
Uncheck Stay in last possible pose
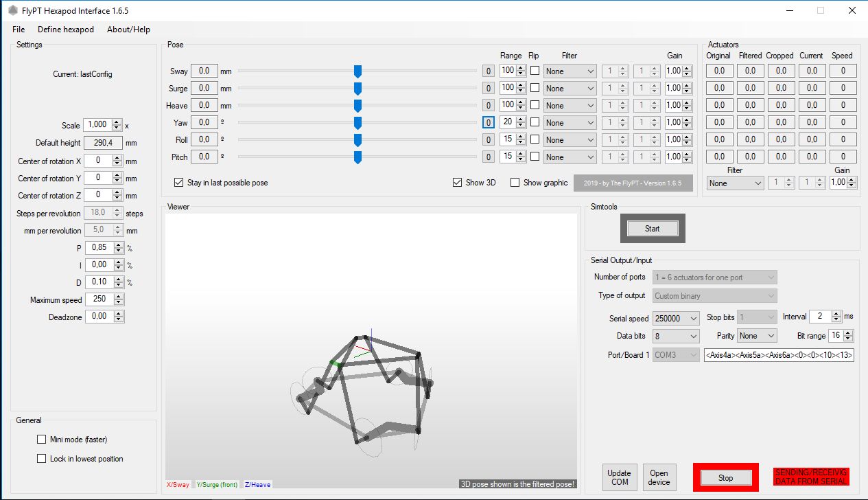pos(179,183)
